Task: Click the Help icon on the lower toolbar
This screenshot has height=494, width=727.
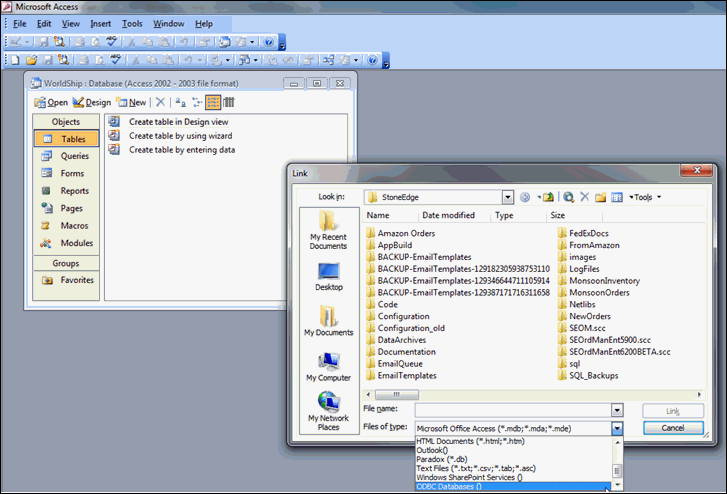Action: point(372,60)
